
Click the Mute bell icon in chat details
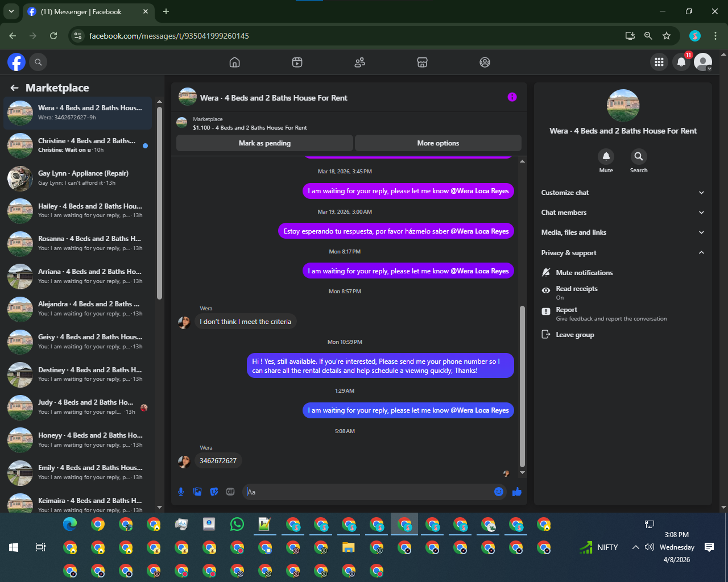(606, 156)
